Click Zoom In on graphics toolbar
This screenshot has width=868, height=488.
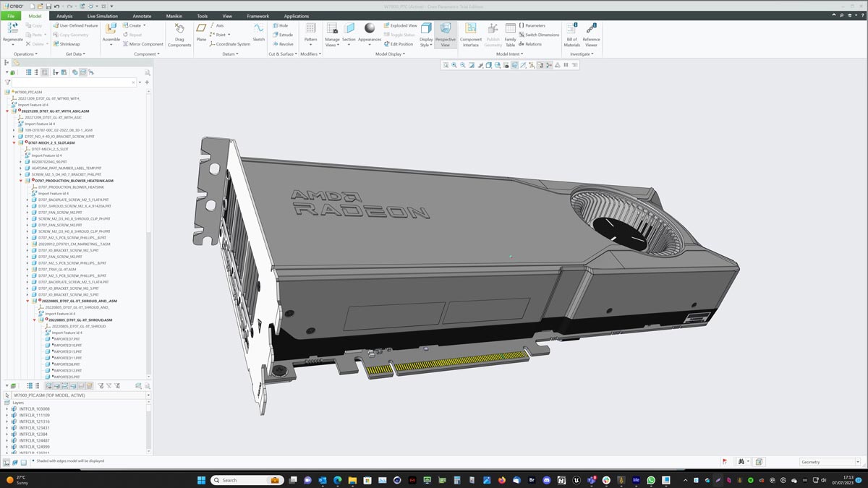click(x=454, y=65)
